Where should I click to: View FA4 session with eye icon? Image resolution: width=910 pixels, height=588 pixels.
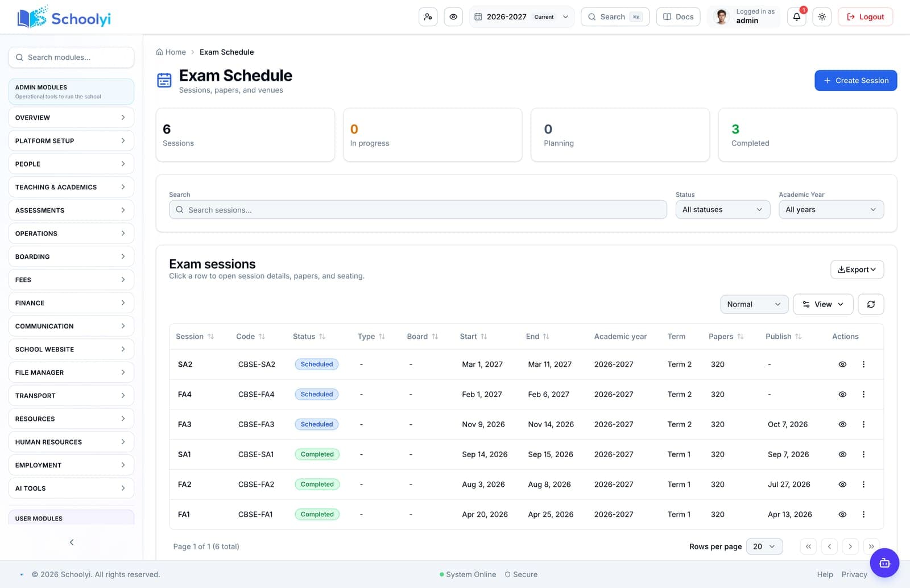[x=842, y=395]
